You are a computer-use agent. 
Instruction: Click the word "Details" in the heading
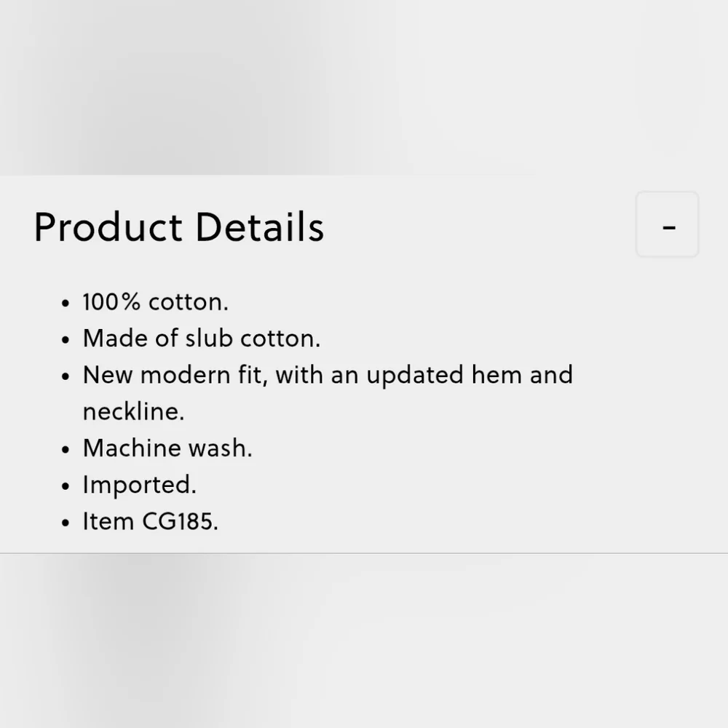coord(260,227)
